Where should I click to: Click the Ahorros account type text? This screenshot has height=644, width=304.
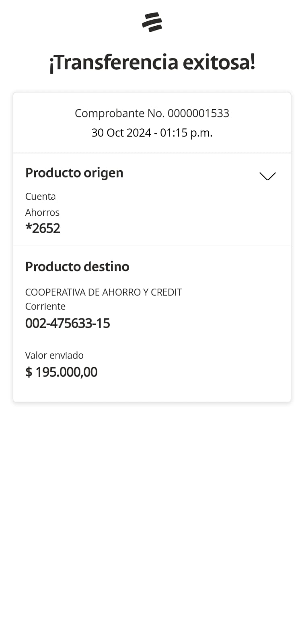pyautogui.click(x=42, y=213)
